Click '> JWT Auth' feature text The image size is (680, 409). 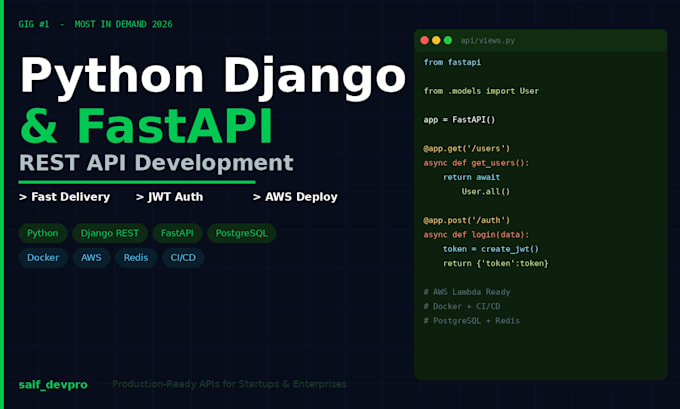(x=169, y=197)
